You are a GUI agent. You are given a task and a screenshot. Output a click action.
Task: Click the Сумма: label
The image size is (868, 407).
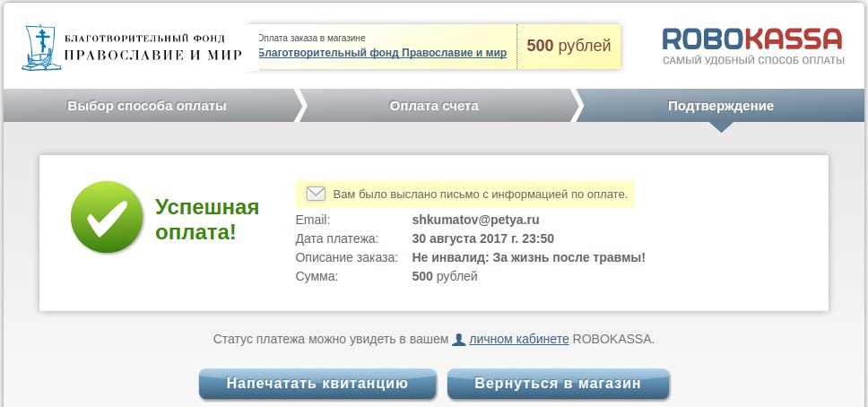coord(317,276)
